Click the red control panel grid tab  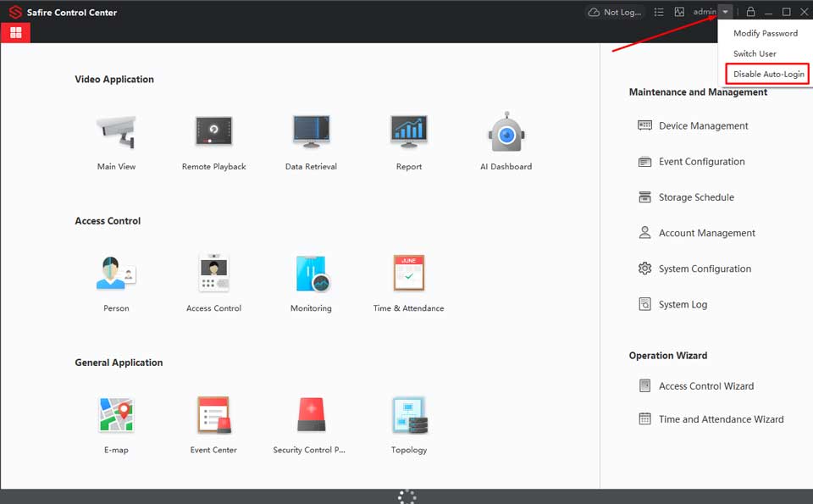click(16, 33)
